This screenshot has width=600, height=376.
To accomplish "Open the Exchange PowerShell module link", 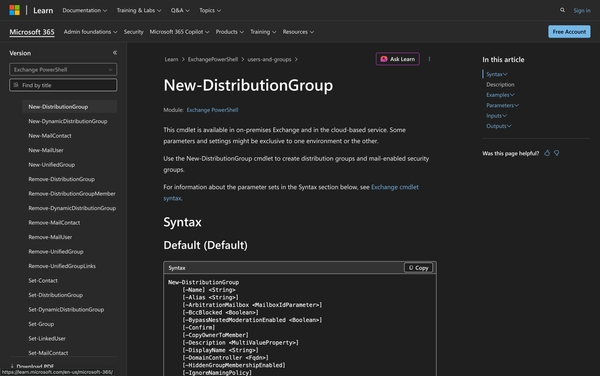I will (212, 110).
